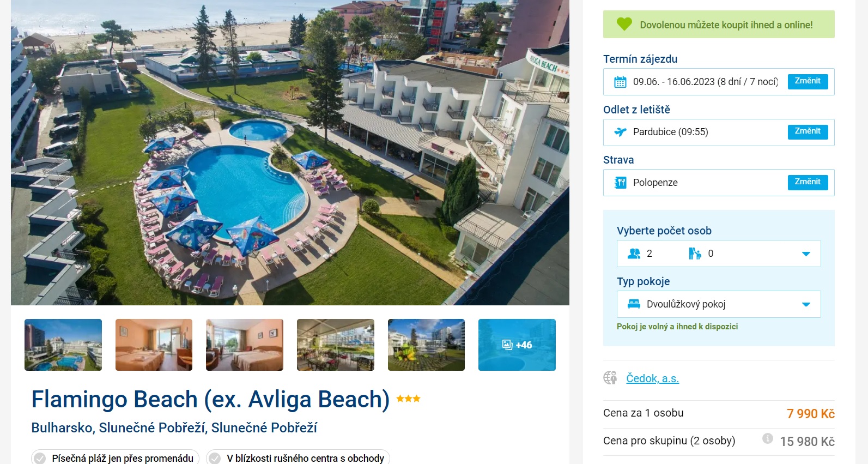Open the Čedok, a.s. link

[x=652, y=378]
